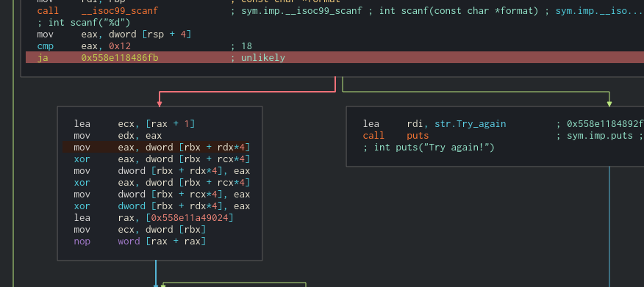Click the address 0x558e11a49024 in lea instruction
This screenshot has width=644, height=287.
(190, 218)
